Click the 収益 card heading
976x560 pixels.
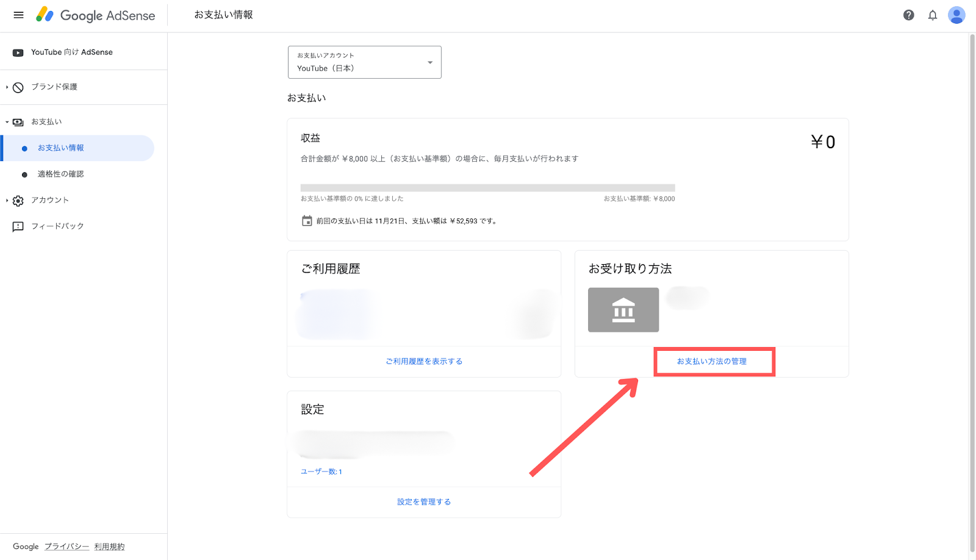[x=310, y=138]
